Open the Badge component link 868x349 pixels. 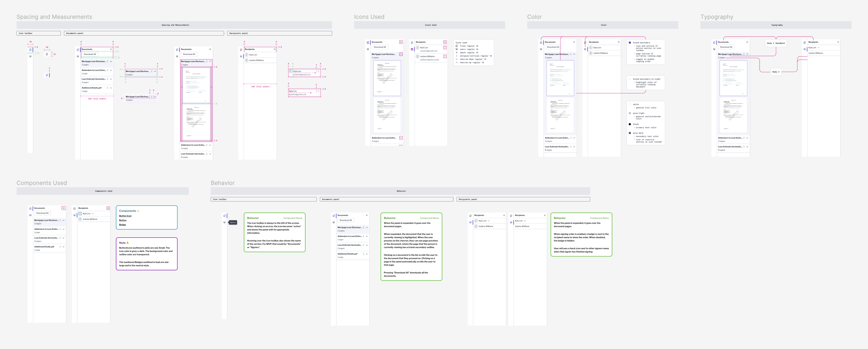pyautogui.click(x=122, y=225)
